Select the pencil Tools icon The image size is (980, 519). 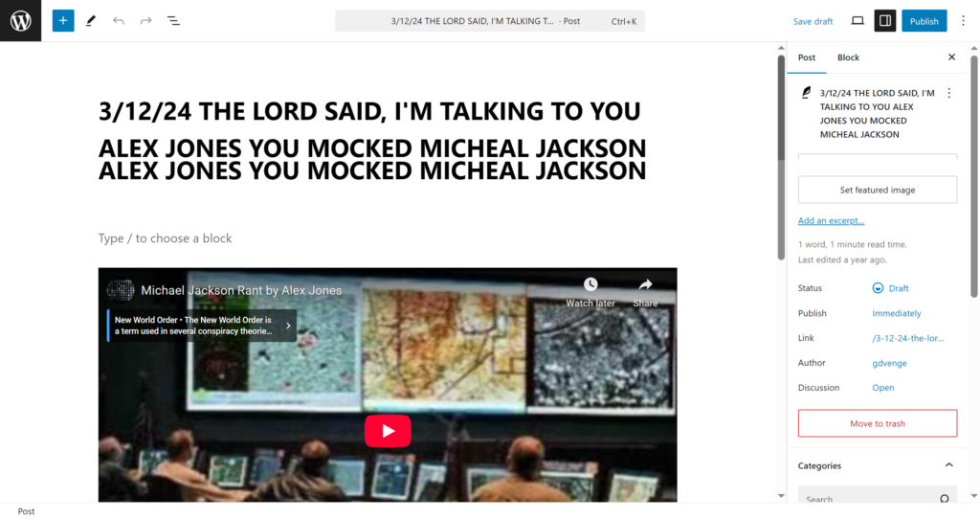(x=91, y=20)
